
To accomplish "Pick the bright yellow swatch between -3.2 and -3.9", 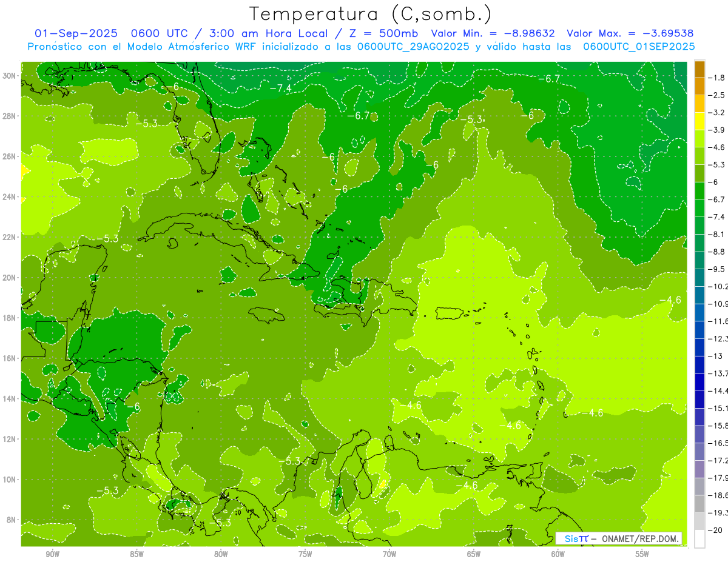I will (699, 121).
